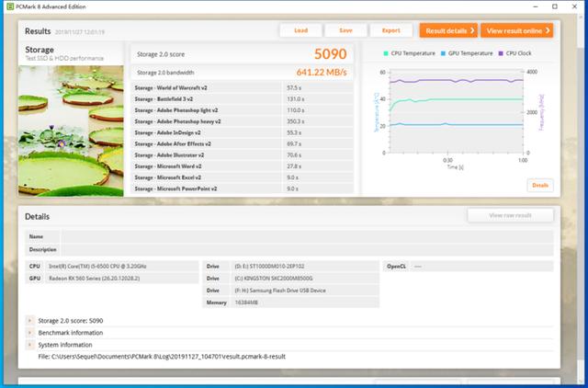
Task: Click the PCMark 8 app icon in title bar
Action: pos(10,6)
